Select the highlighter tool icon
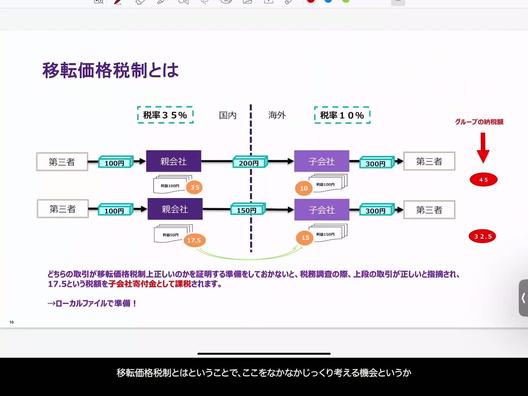Viewport: 528px width, 396px height. (162, 1)
